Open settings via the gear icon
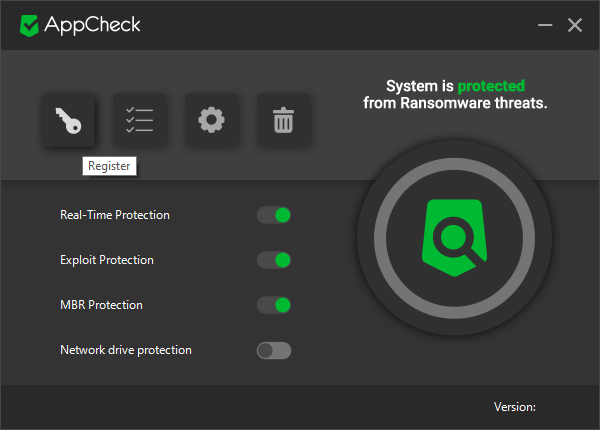 pos(211,121)
